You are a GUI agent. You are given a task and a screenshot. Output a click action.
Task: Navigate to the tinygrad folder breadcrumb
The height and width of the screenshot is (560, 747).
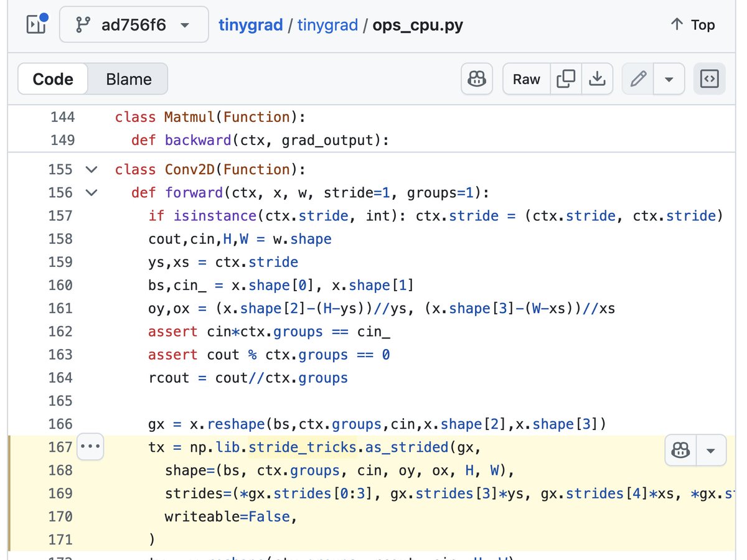coord(327,25)
